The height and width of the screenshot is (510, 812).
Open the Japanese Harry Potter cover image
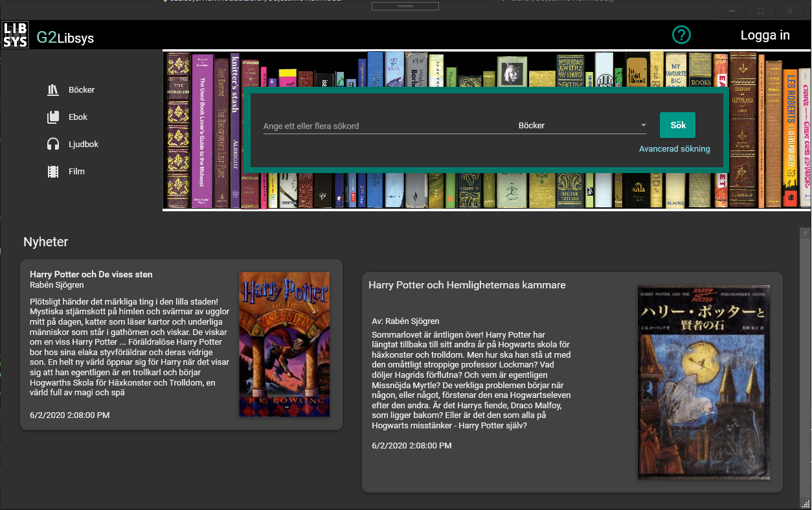point(704,382)
